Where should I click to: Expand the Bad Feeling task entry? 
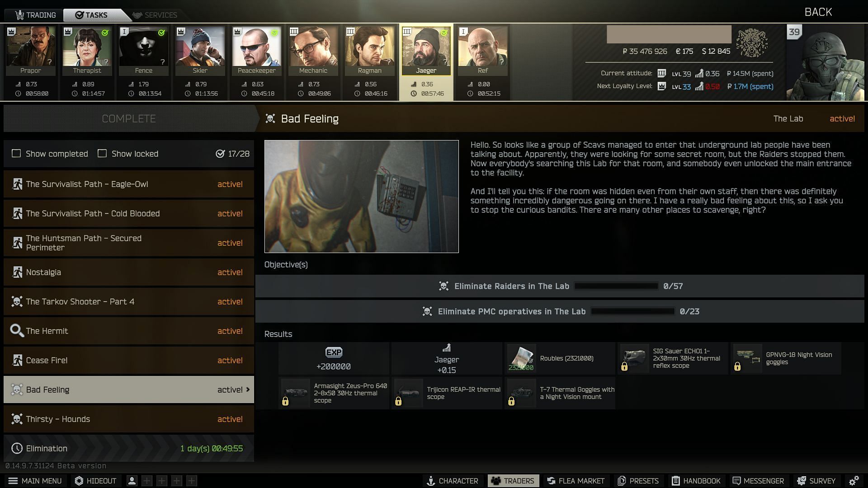(248, 389)
